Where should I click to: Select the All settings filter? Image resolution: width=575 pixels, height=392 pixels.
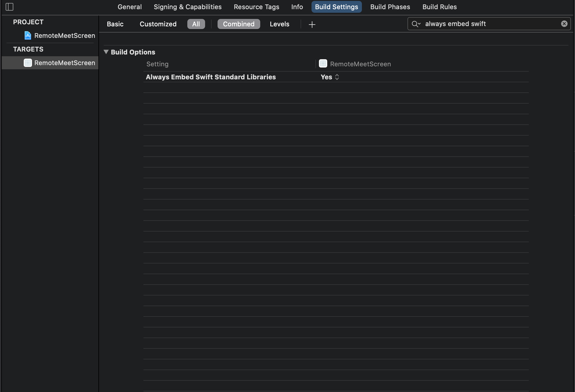click(196, 24)
